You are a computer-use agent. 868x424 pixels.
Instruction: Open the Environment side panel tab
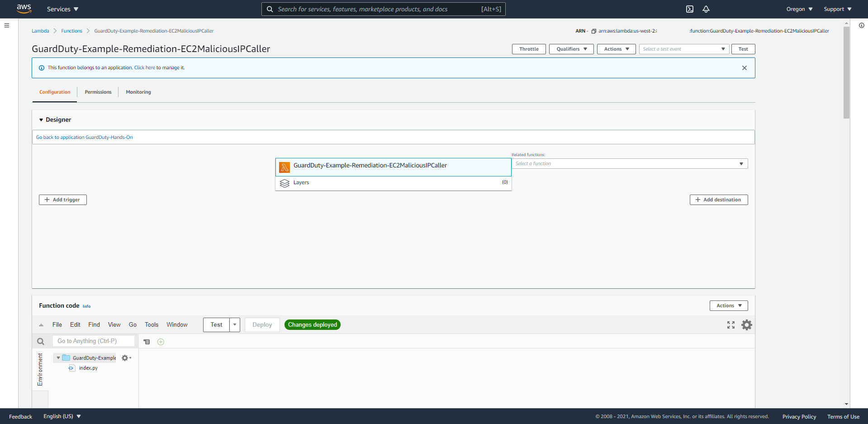point(40,370)
